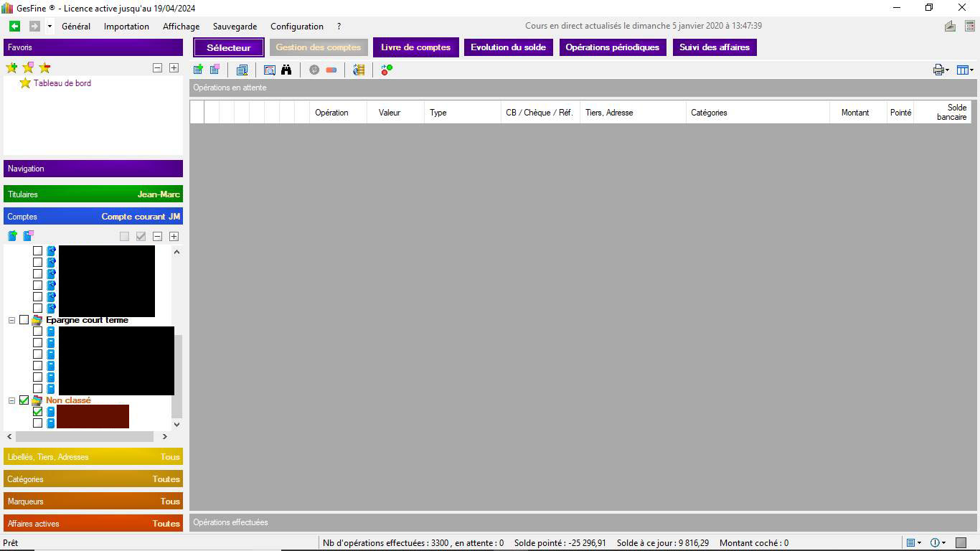Click the red and green dots icon
980x551 pixels.
(x=387, y=70)
